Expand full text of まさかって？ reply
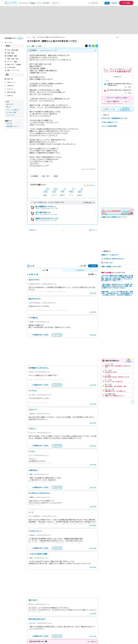The height and width of the screenshot is (644, 138). 92,423
